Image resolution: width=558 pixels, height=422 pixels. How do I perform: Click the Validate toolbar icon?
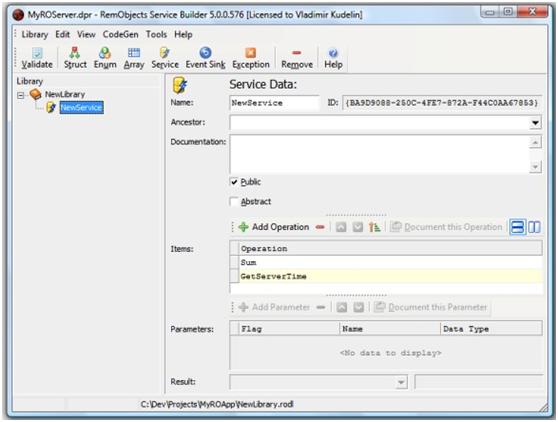37,58
